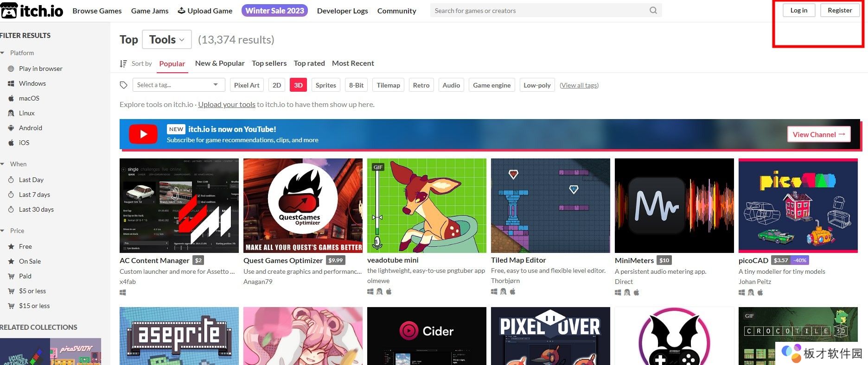Click the YouTube play icon in banner

point(143,134)
